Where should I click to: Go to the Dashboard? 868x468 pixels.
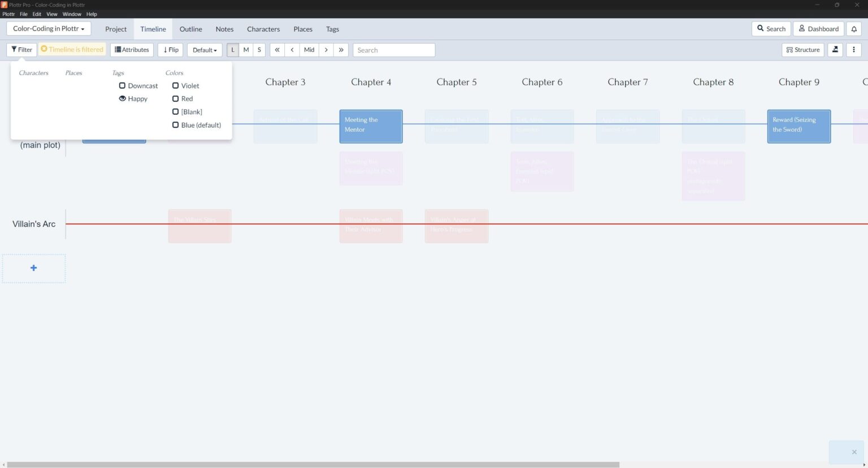point(818,28)
